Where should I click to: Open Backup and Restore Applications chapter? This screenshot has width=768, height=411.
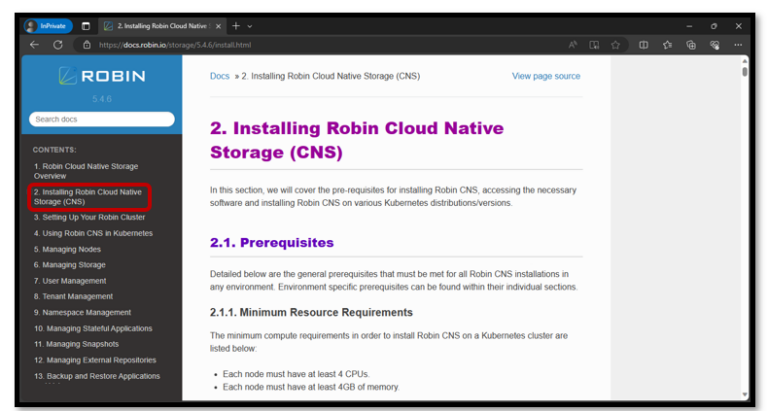97,376
